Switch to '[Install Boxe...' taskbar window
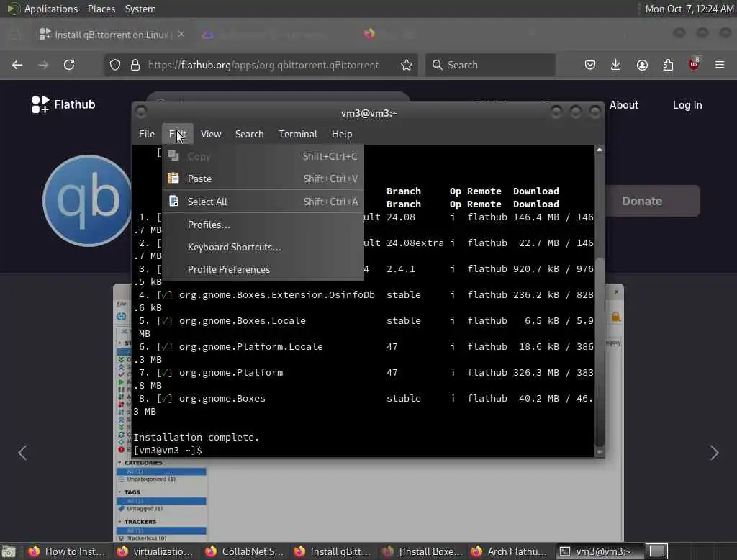 [422, 551]
